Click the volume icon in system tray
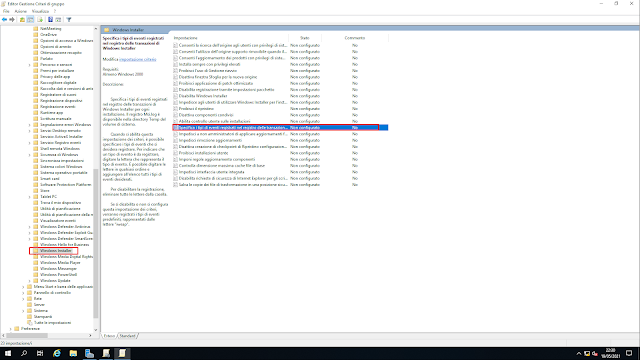 pos(594,353)
